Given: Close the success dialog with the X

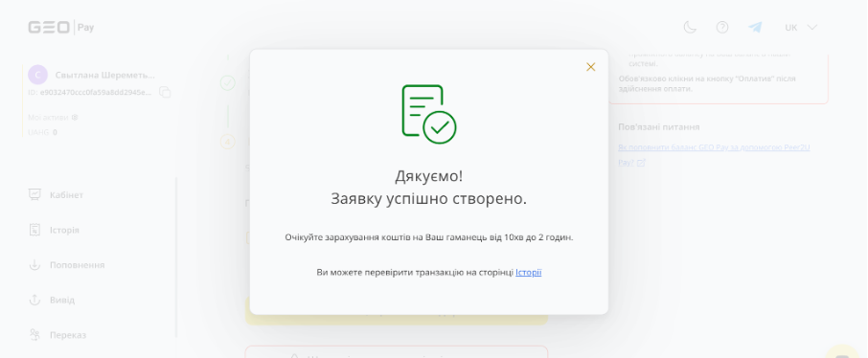Looking at the screenshot, I should (x=591, y=67).
